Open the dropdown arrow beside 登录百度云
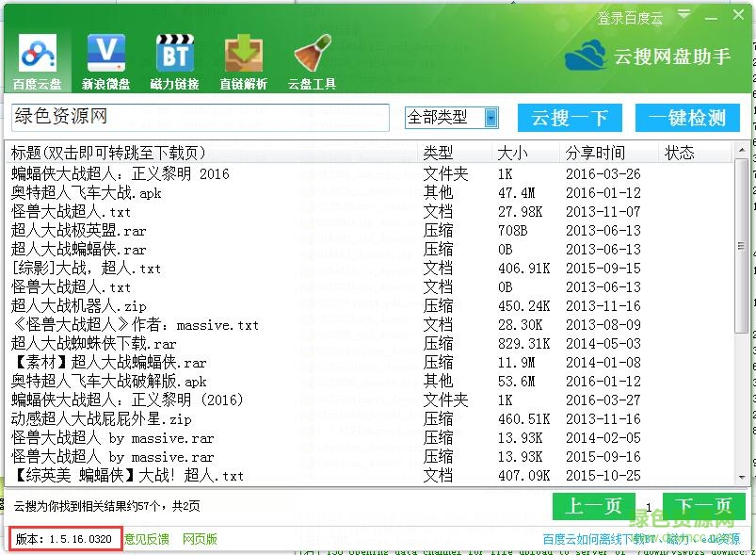 (x=684, y=14)
